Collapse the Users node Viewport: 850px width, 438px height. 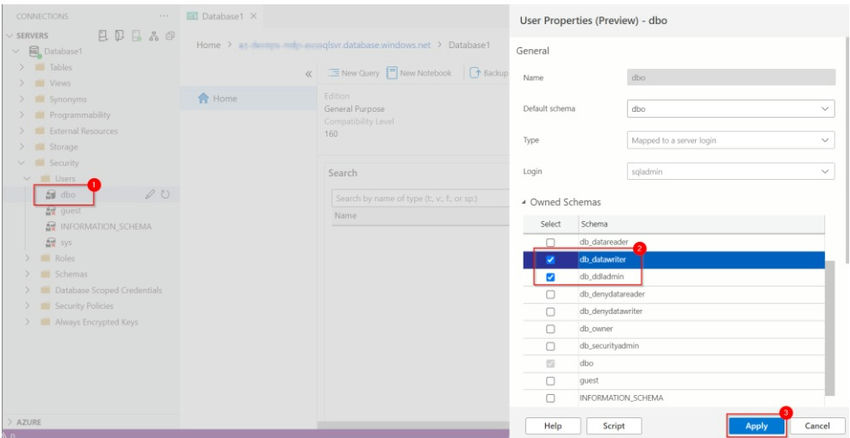pyautogui.click(x=28, y=179)
